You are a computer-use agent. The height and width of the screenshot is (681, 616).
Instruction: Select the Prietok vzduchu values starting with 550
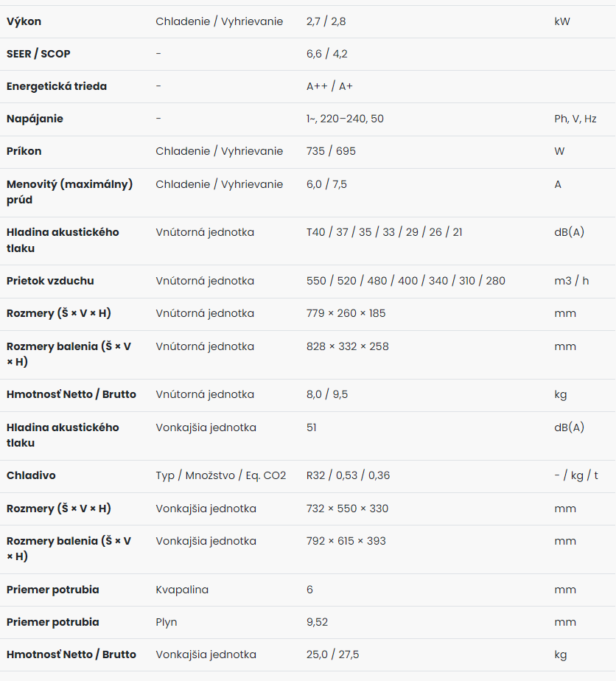click(x=405, y=281)
